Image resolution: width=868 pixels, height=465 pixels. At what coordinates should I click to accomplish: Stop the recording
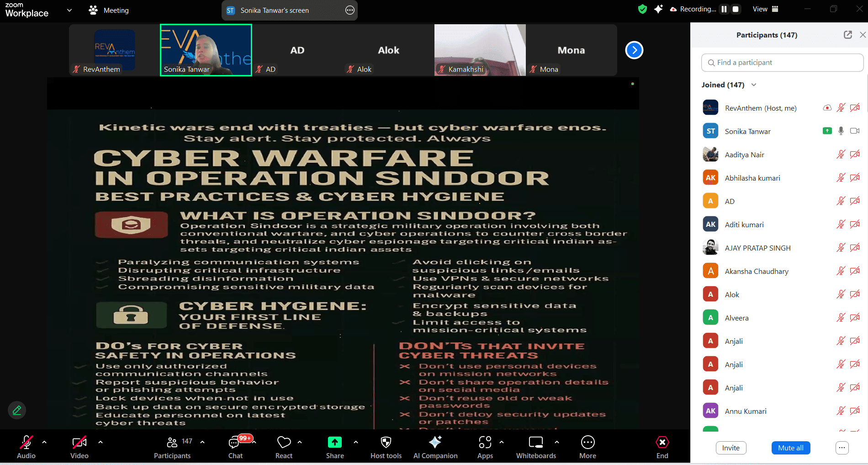[736, 9]
